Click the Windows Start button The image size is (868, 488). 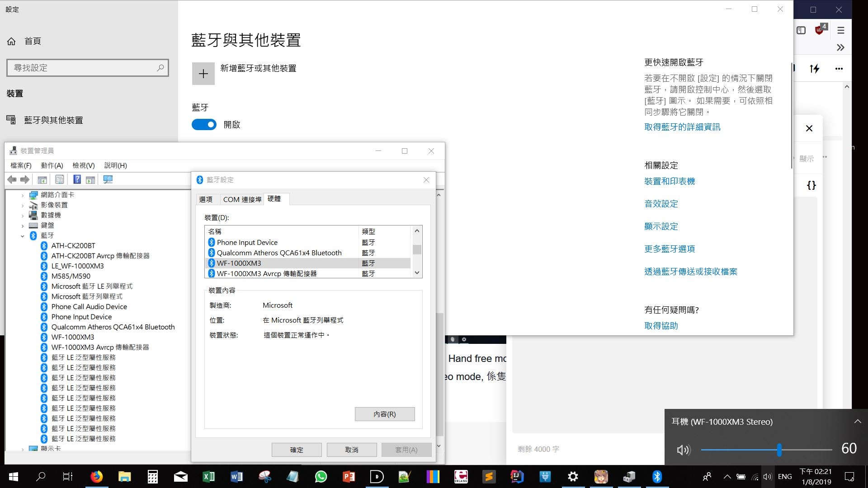[14, 477]
